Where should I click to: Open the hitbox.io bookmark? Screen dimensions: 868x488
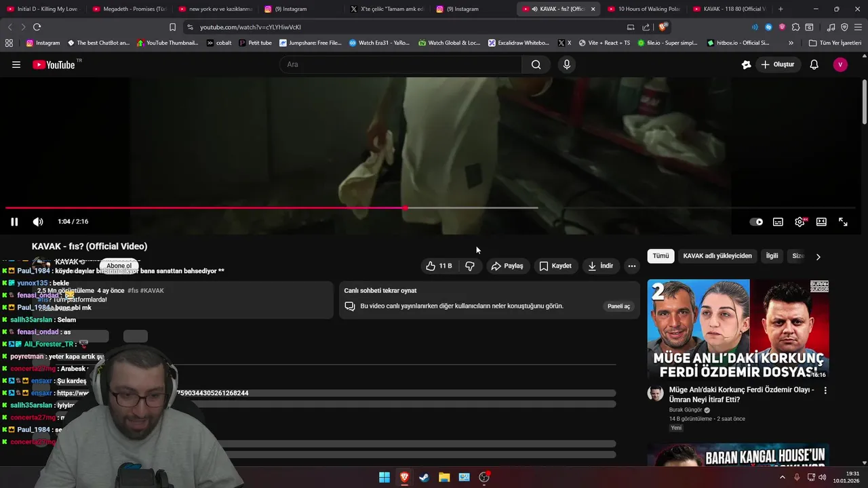(738, 43)
